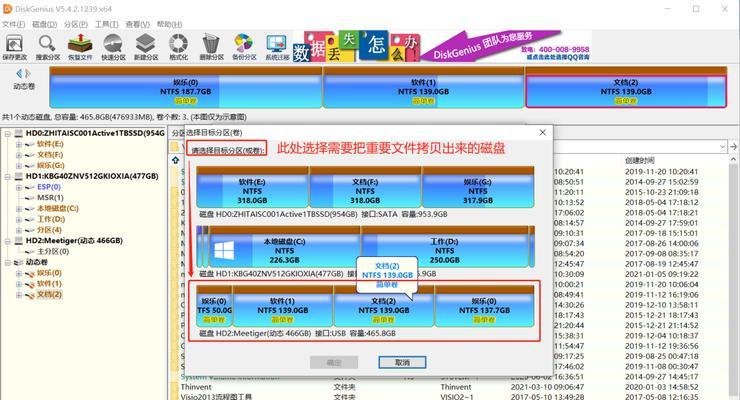This screenshot has width=740, height=400.
Task: Choose 文档(2) NTFS 139.0GB block in dialog
Action: pyautogui.click(x=383, y=306)
